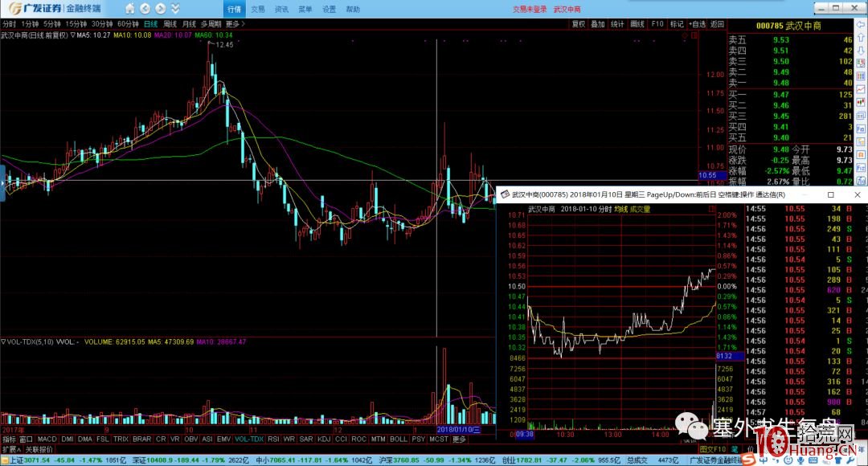
Task: Switch chart to 15分钟 period
Action: pos(76,24)
